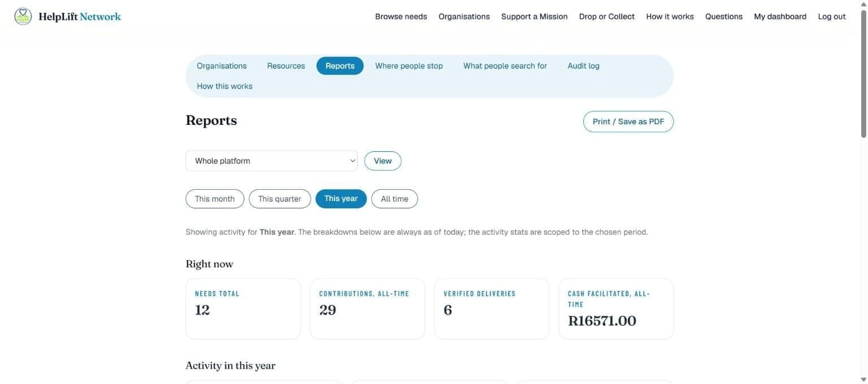Select This year period filter
Viewport: 868px width, 384px height.
[x=341, y=199]
